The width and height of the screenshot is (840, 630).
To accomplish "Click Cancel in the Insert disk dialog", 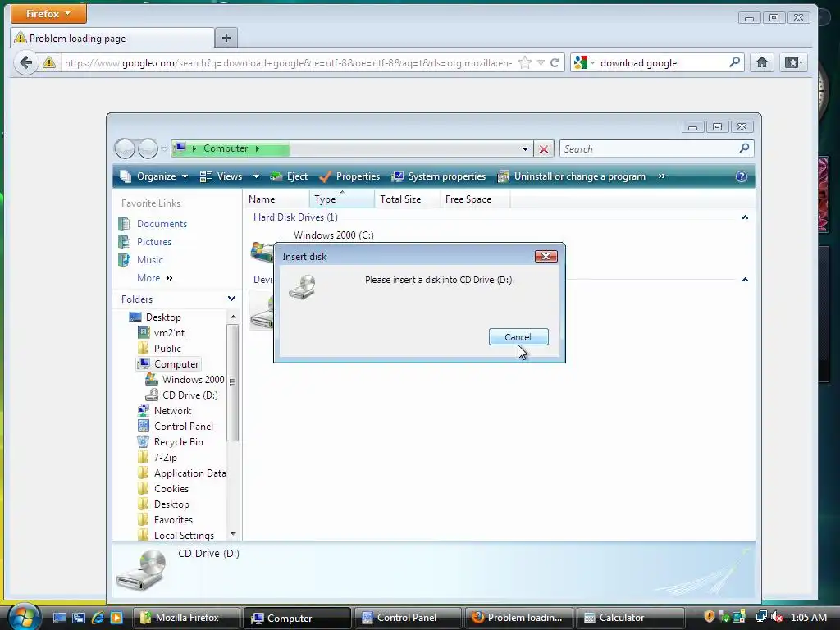I will tap(518, 337).
